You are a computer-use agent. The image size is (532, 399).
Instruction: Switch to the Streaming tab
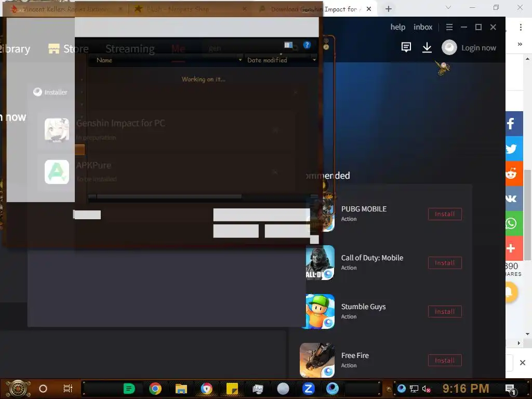tap(130, 49)
